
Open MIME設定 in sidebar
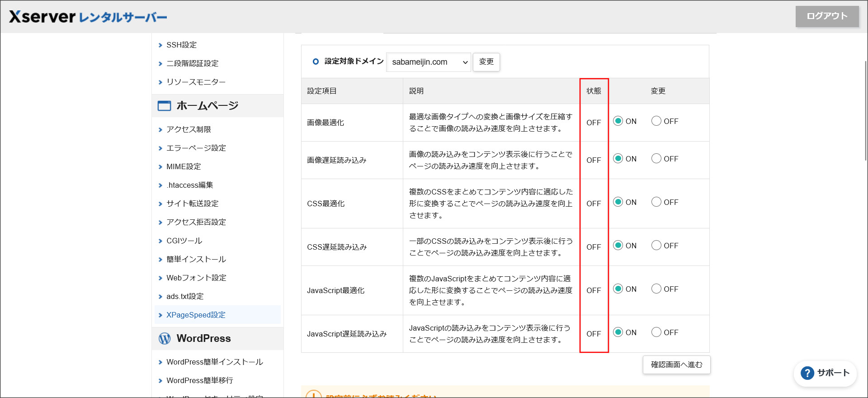(183, 166)
